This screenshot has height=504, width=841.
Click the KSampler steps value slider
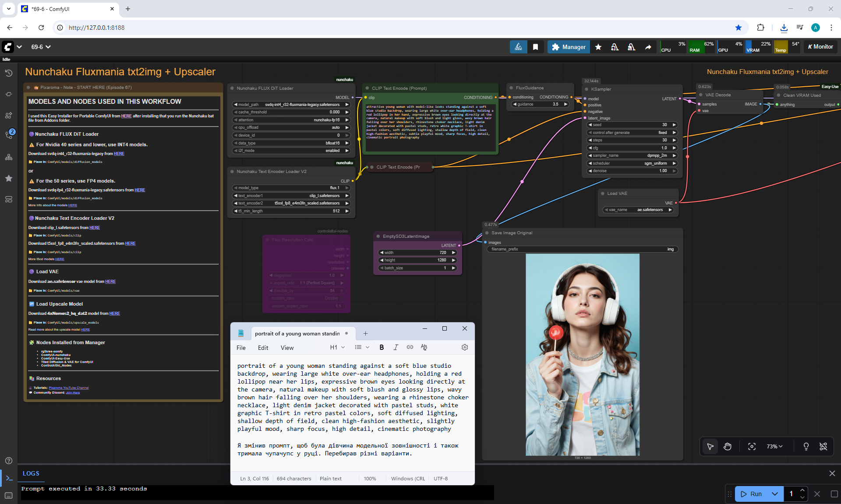632,140
